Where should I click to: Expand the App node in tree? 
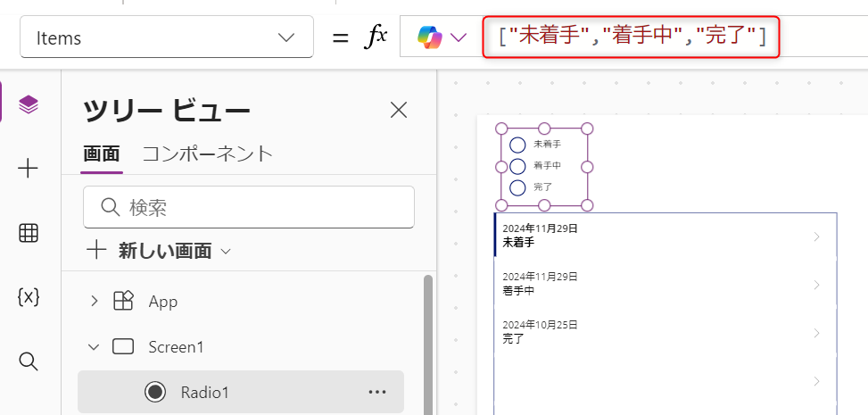(94, 301)
